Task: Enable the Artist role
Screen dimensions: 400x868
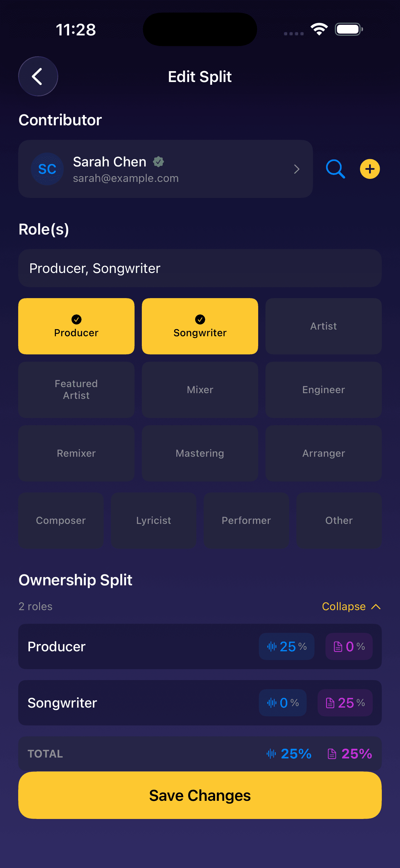Action: pyautogui.click(x=323, y=326)
